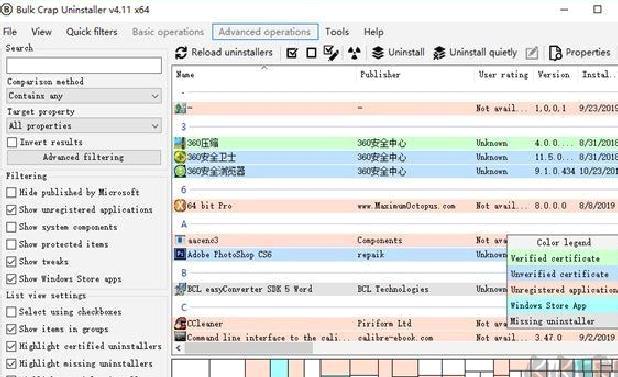Toggle Show Windows Store apps checkbox
Image resolution: width=618 pixels, height=377 pixels.
(11, 279)
